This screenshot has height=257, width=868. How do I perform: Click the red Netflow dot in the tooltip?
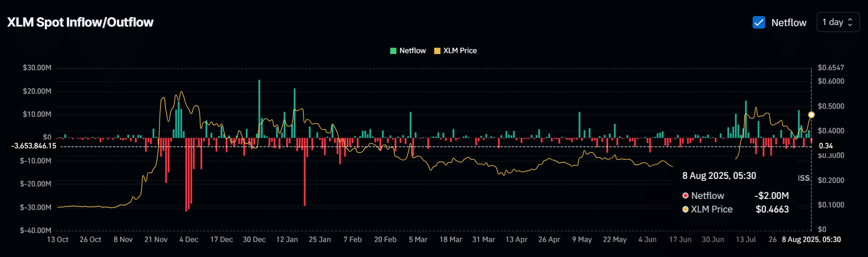(x=685, y=196)
